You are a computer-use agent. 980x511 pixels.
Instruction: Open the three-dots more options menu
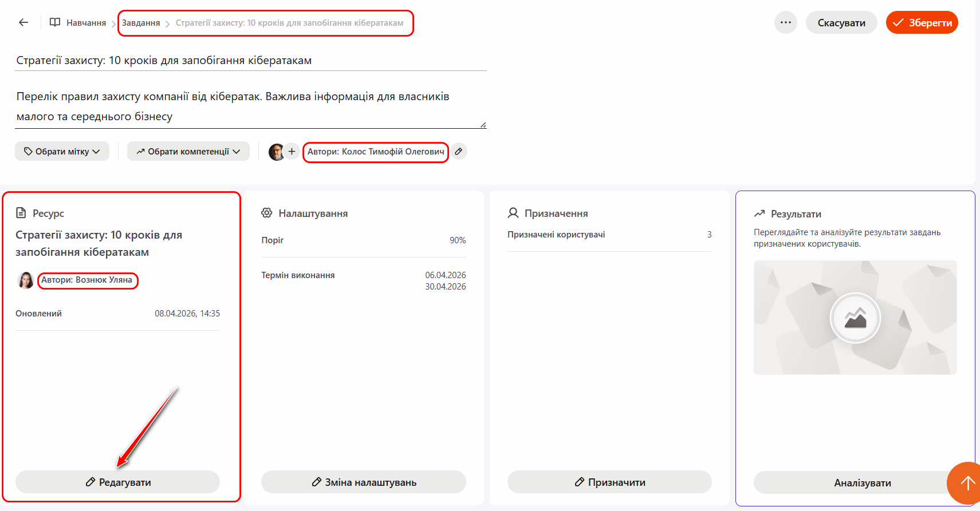coord(785,23)
